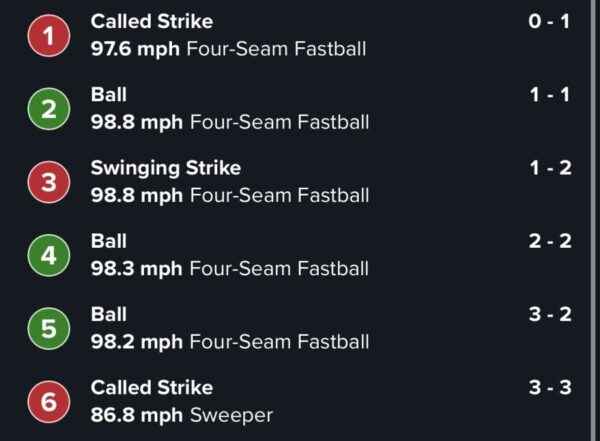600x441 pixels.
Task: Tap the red pitch 3 circle
Action: click(47, 182)
